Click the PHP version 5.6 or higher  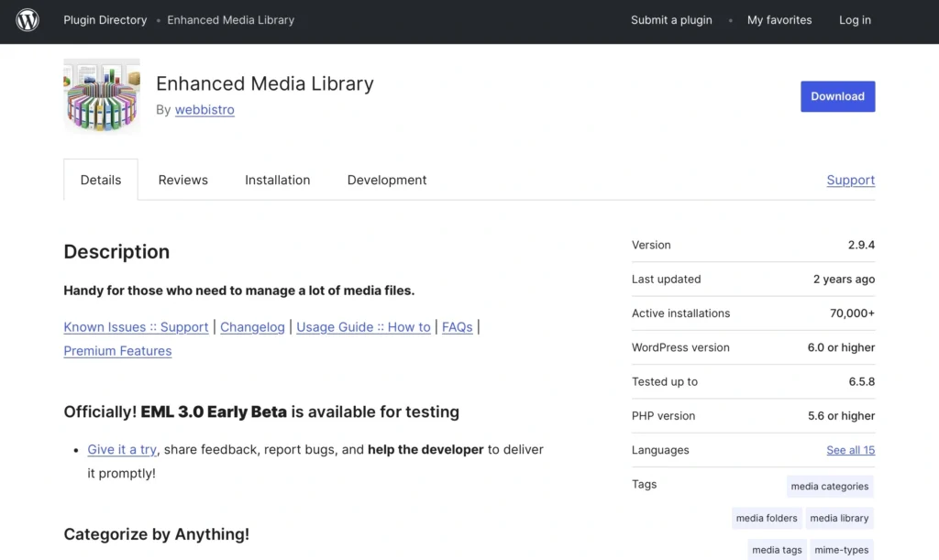click(841, 415)
